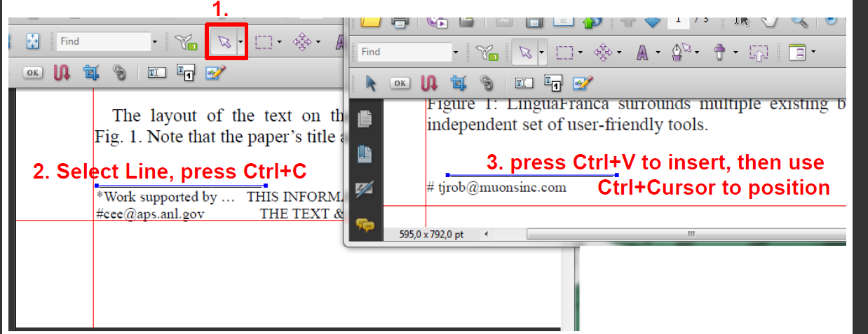This screenshot has width=868, height=334.
Task: Open the dashed rectangle tool dropdown in right window
Action: click(580, 53)
